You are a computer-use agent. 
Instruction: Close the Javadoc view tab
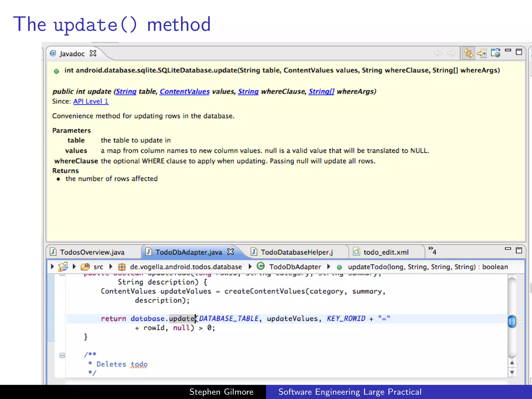pyautogui.click(x=93, y=53)
